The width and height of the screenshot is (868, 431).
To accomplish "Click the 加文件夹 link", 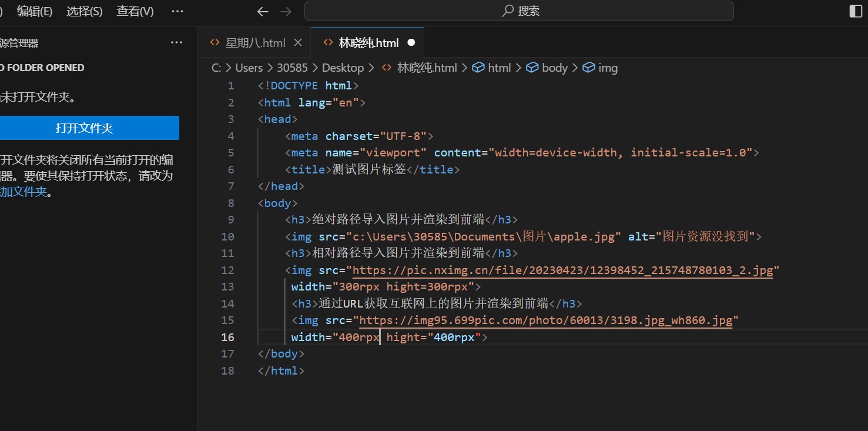I will click(24, 192).
